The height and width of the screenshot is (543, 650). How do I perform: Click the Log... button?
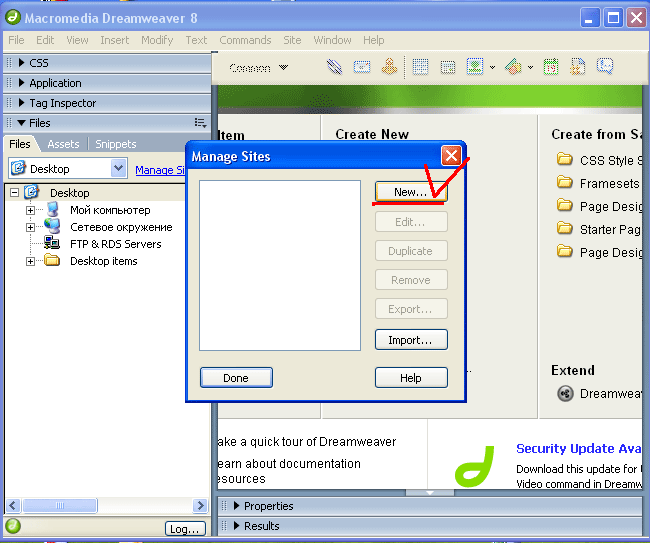coord(185,528)
